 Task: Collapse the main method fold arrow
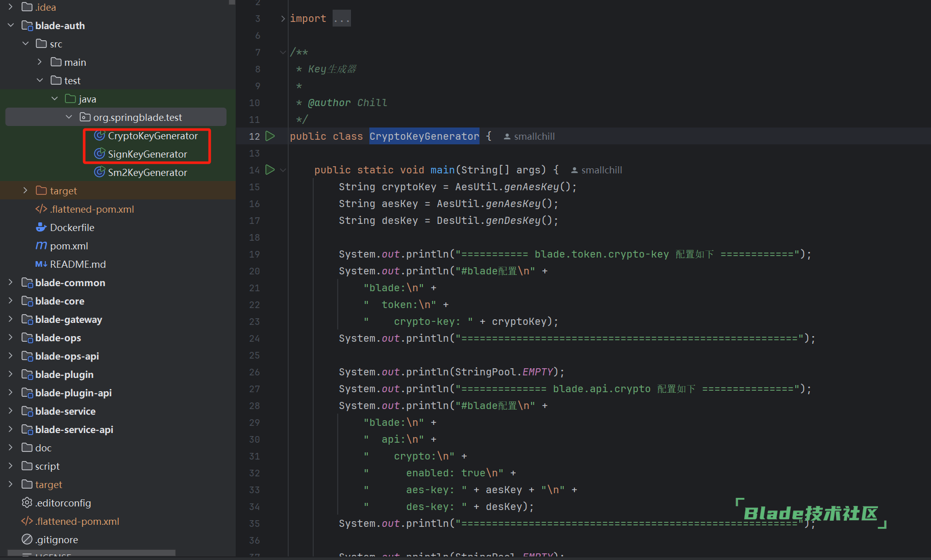(x=283, y=170)
